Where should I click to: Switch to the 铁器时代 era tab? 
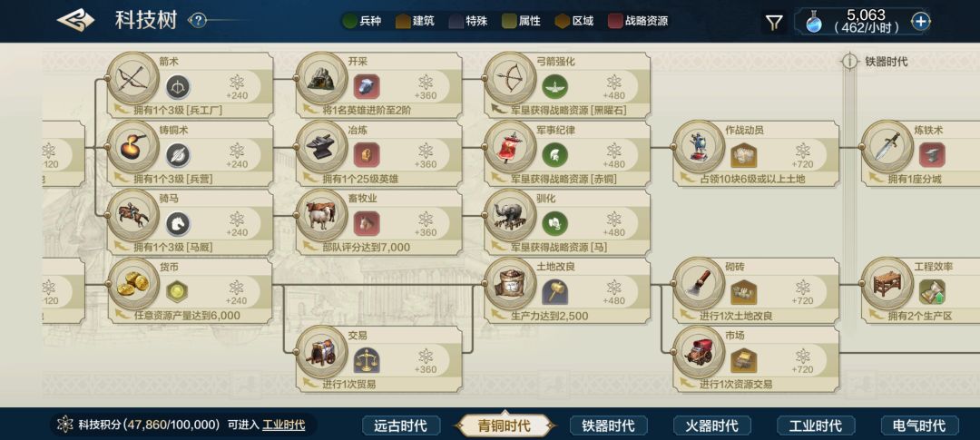608,426
